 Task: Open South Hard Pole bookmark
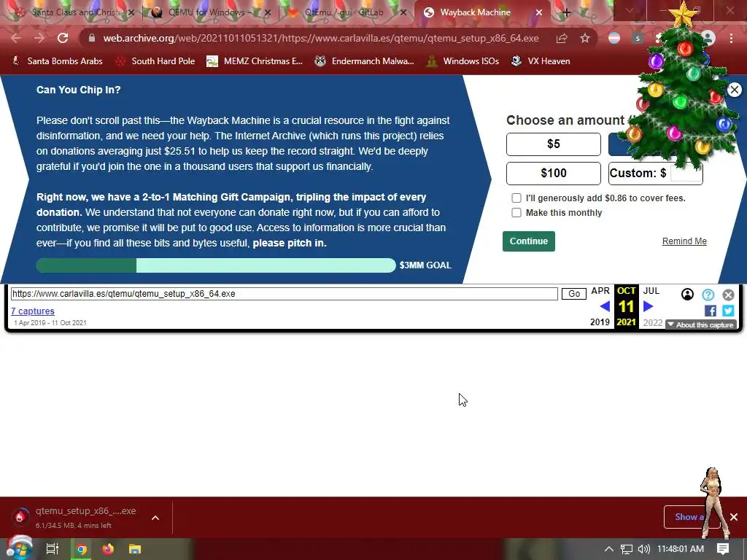click(155, 61)
